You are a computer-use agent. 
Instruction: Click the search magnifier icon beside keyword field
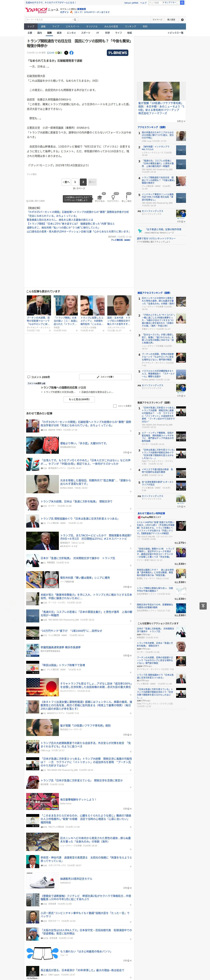(x=75, y=19)
